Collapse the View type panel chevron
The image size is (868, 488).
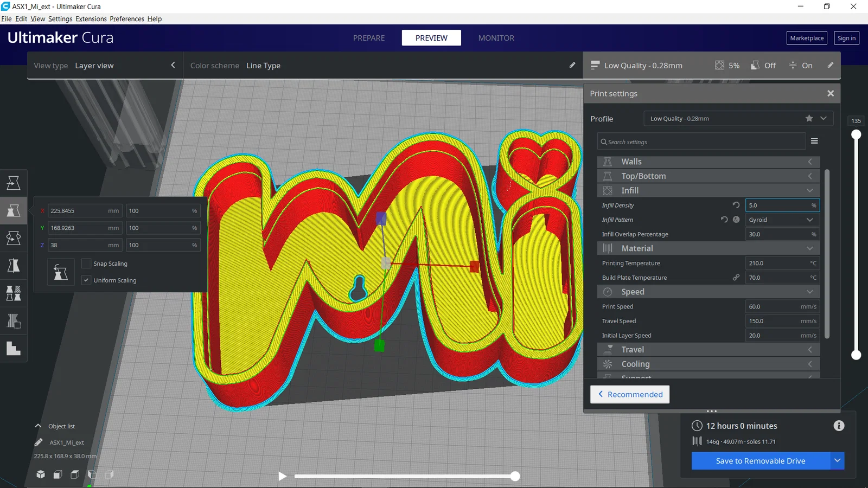click(173, 65)
